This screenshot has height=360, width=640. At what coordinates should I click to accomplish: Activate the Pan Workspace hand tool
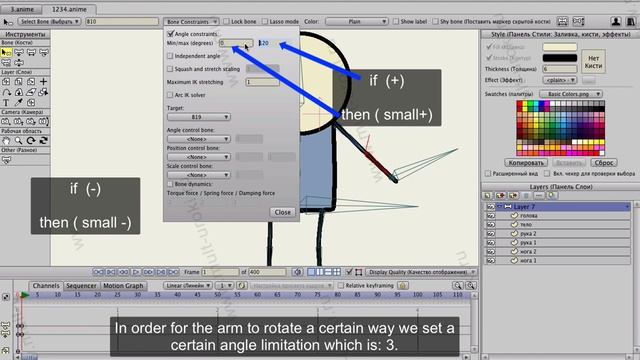6,141
